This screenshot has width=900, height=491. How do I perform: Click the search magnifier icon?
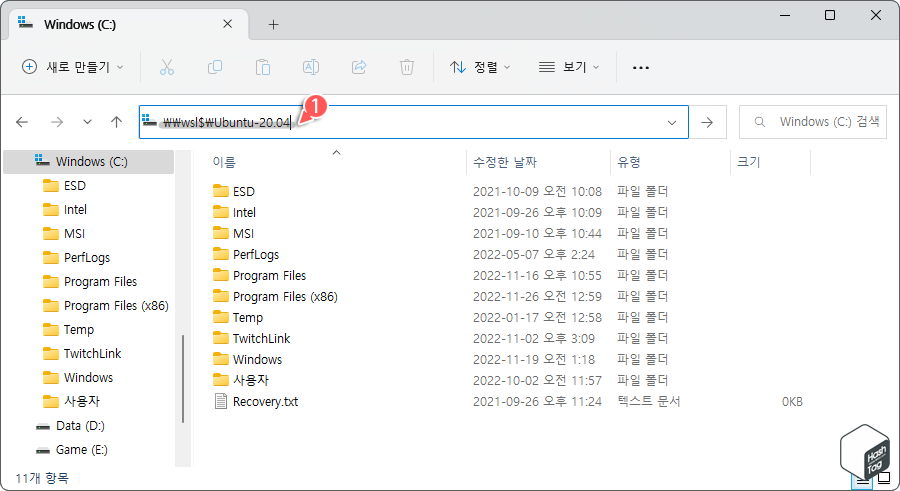pos(759,122)
